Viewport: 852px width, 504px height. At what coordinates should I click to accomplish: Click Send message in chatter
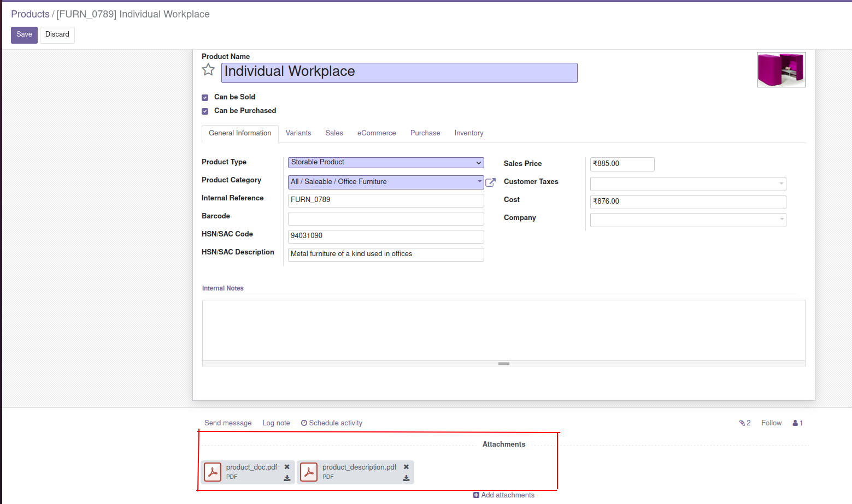pos(228,423)
